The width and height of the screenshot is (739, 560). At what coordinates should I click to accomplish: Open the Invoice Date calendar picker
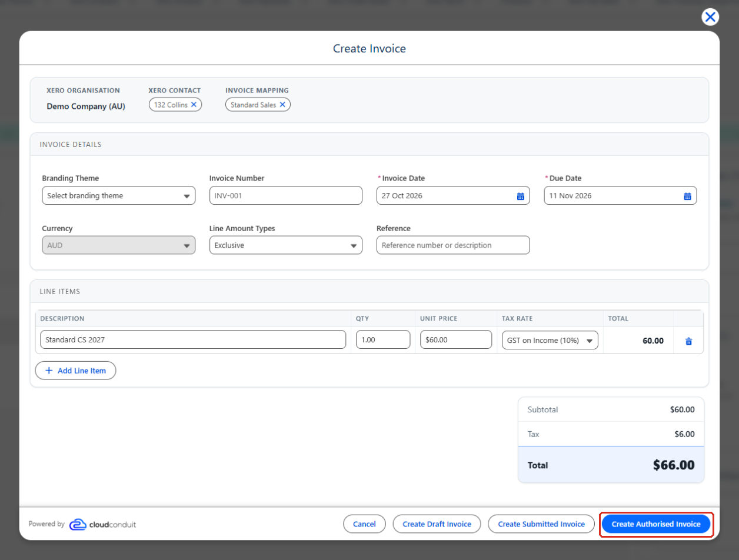[520, 196]
